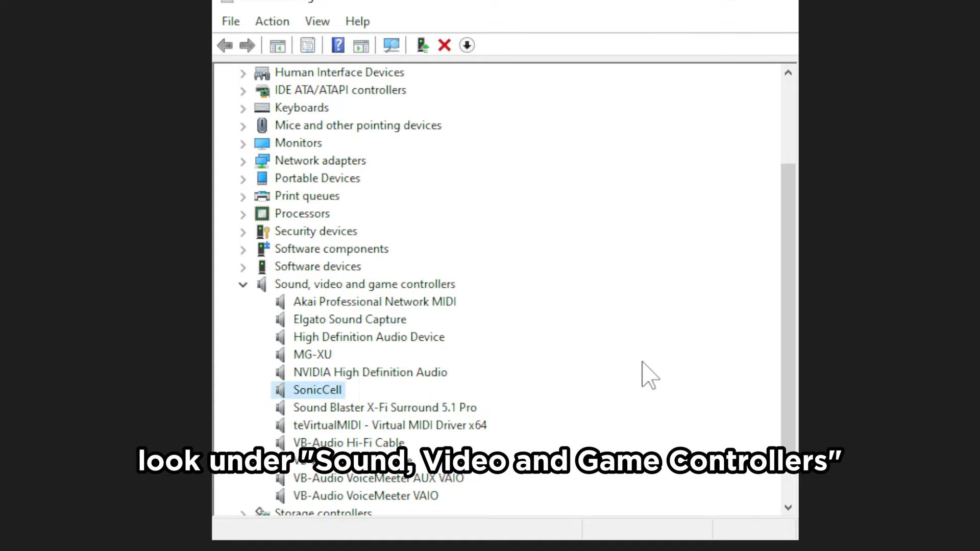Open the Action menu
Viewport: 980px width, 551px height.
(x=272, y=21)
